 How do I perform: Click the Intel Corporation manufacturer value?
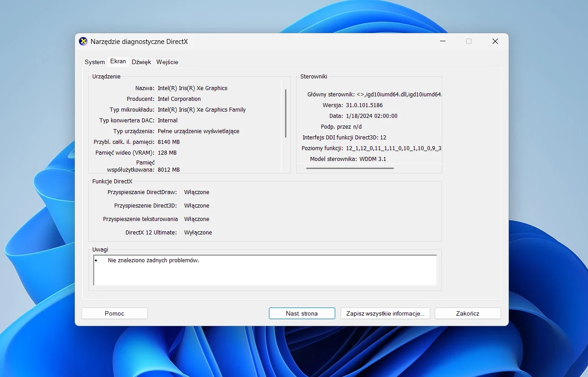(x=179, y=99)
